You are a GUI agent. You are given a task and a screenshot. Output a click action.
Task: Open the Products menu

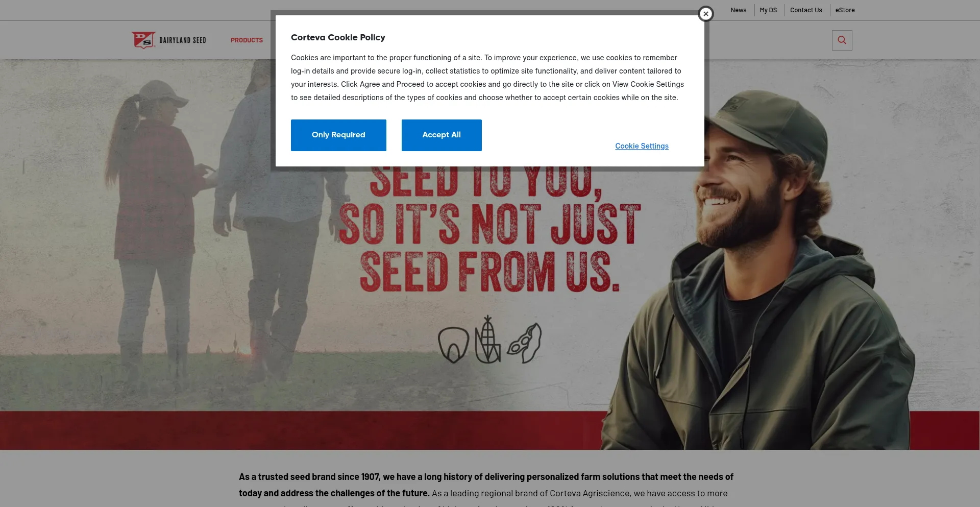[x=247, y=40]
